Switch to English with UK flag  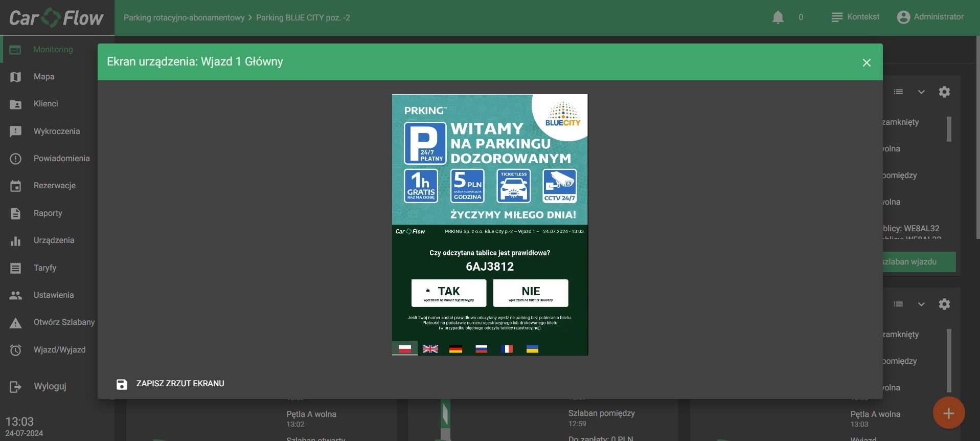pos(430,349)
